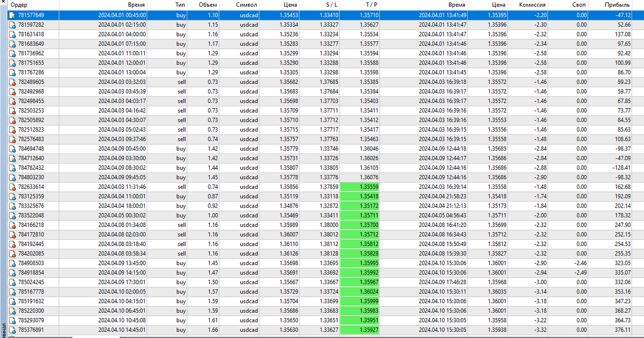
Task: Click the close time 2024.04.04 21:58:23
Action: click(443, 196)
